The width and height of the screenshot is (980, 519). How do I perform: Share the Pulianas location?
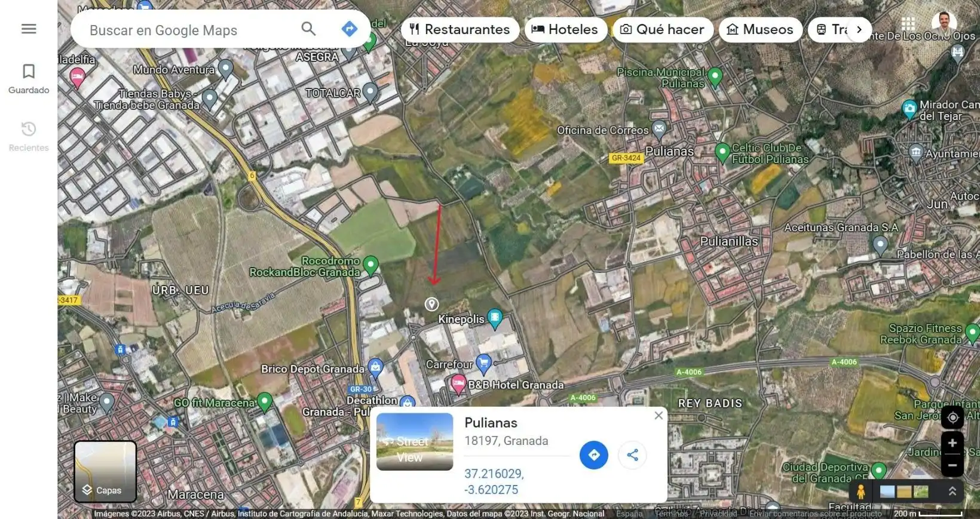(x=633, y=455)
